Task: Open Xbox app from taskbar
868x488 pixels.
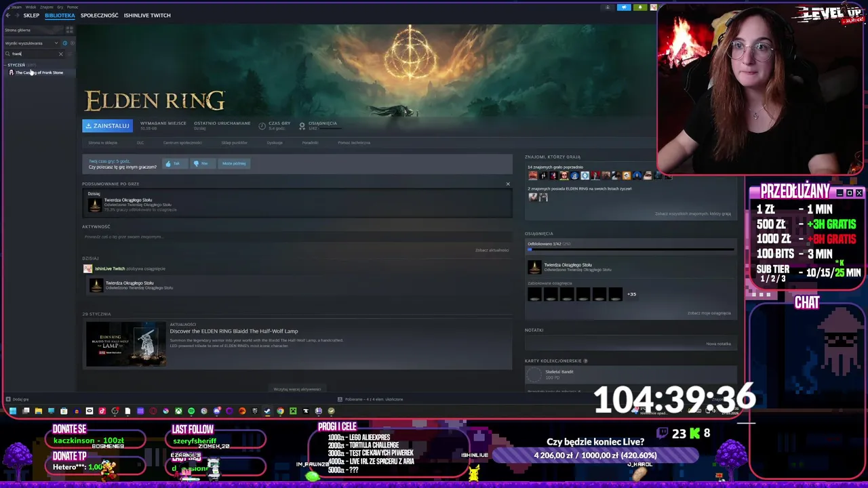Action: (178, 411)
